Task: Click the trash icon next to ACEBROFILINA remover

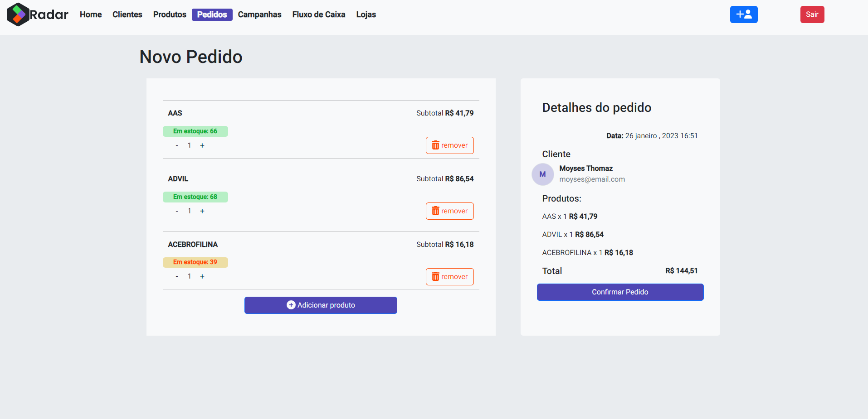Action: [x=436, y=276]
